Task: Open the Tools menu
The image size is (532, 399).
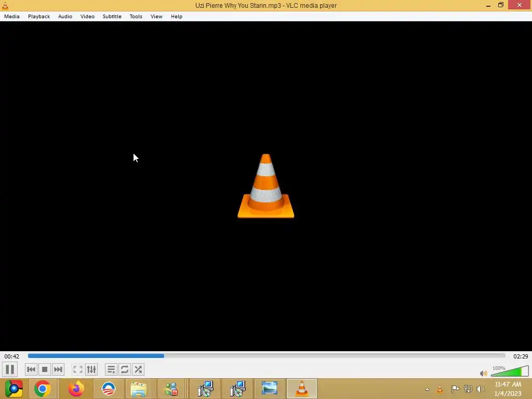Action: pos(136,16)
